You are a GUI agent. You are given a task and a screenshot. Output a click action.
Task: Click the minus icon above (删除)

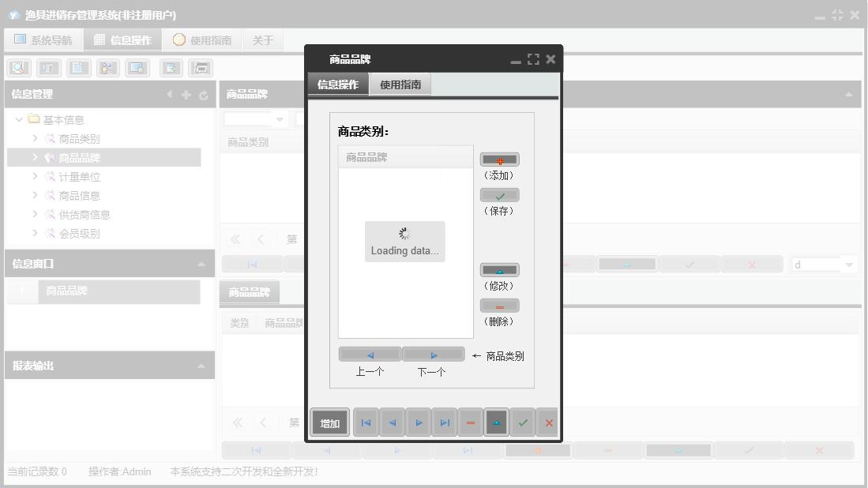tap(499, 306)
